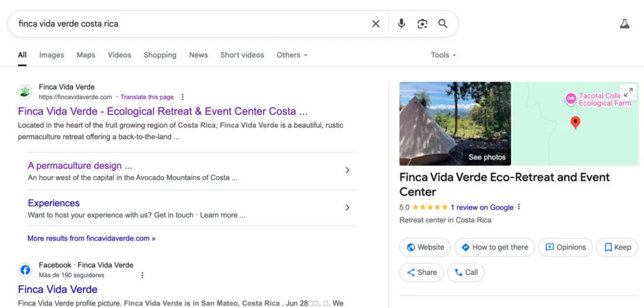Viewport: 644px width, 308px height.
Task: Open Finca Vida Verde Ecological Retreat result title
Action: (163, 112)
